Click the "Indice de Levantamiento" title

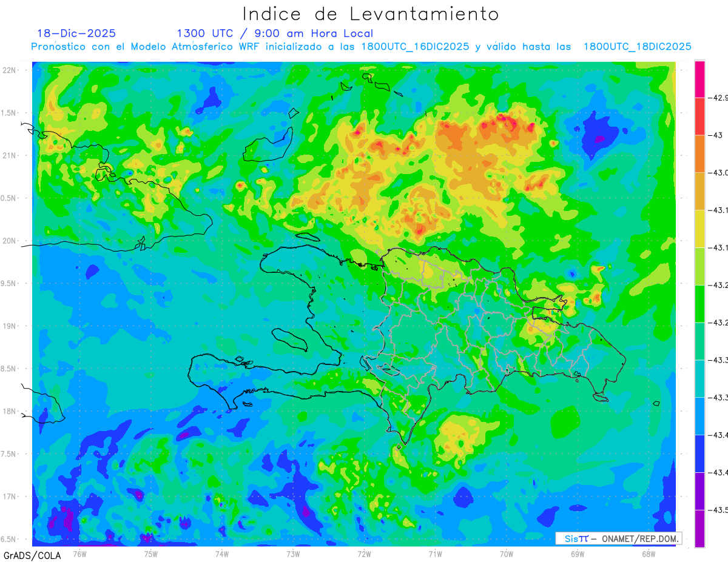(370, 14)
